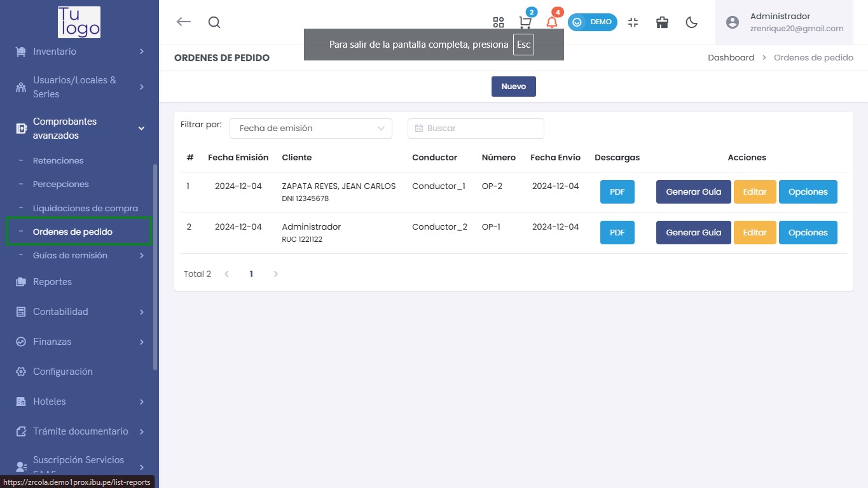Open the Reportes sidebar item
The width and height of the screenshot is (868, 488).
coord(52,282)
